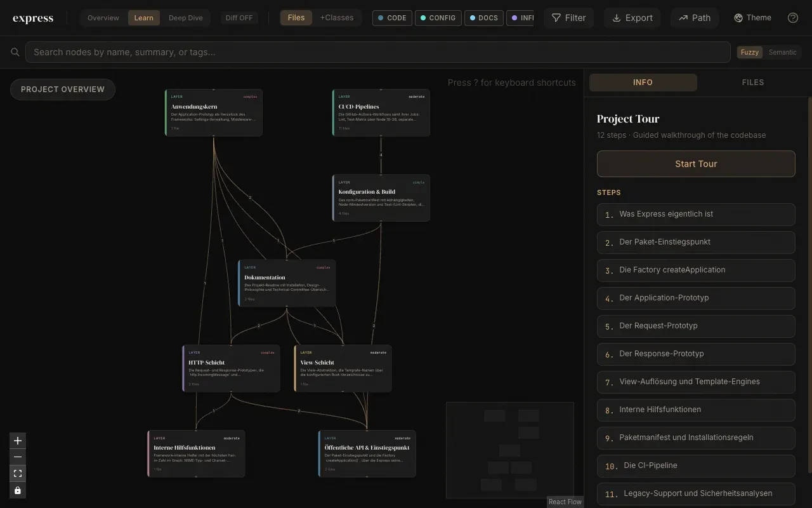812x508 pixels.
Task: Open step 5 Der Request-Prototyp
Action: [696, 326]
